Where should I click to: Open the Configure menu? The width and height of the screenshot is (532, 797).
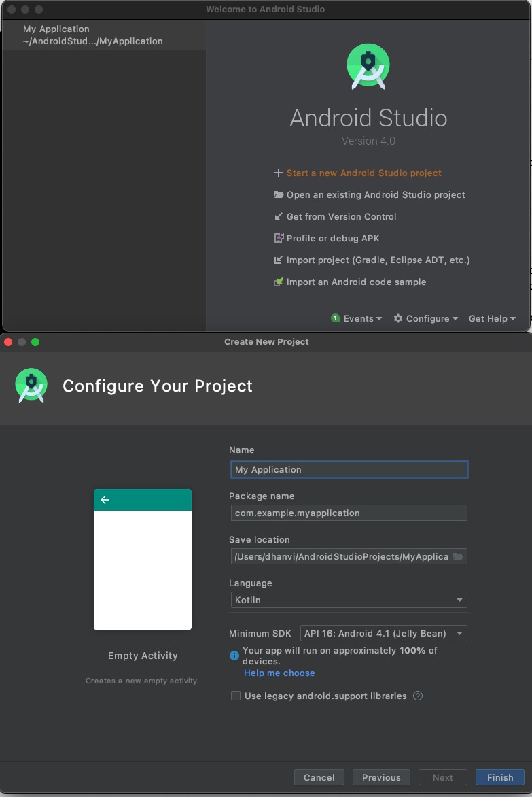425,318
